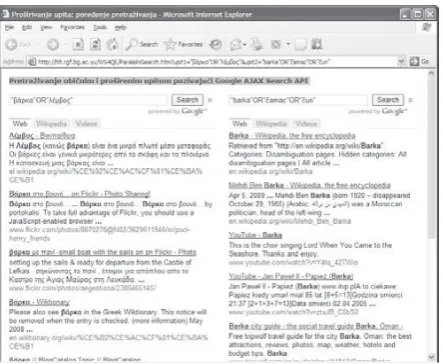Open the Favorites star button
Screen dimensions: 443x364
(x=183, y=44)
